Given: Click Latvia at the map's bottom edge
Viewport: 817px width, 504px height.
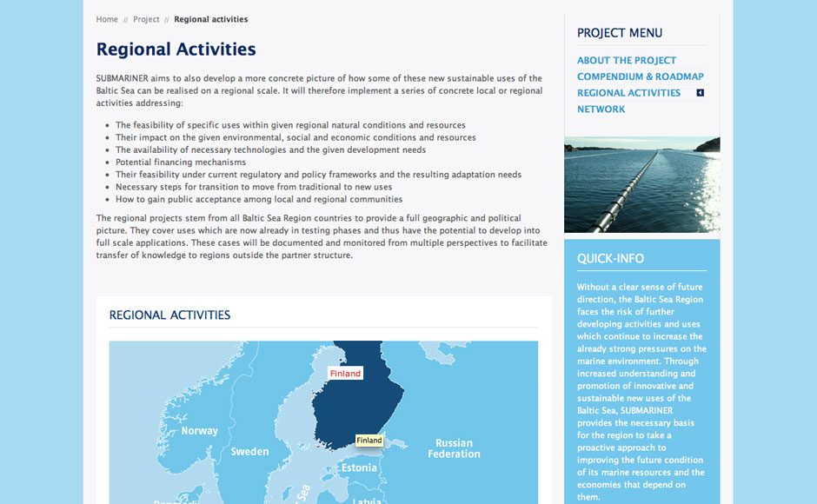Looking at the screenshot, I should tap(366, 500).
